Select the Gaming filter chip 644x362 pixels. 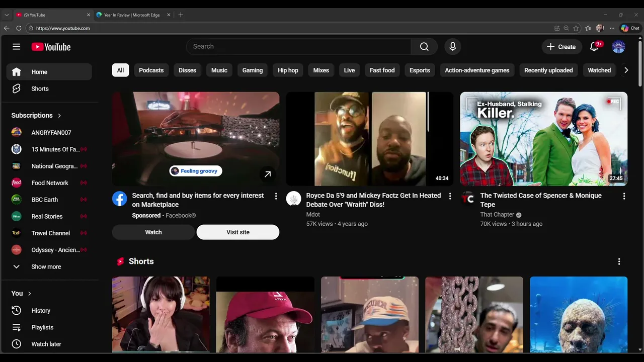(x=253, y=70)
